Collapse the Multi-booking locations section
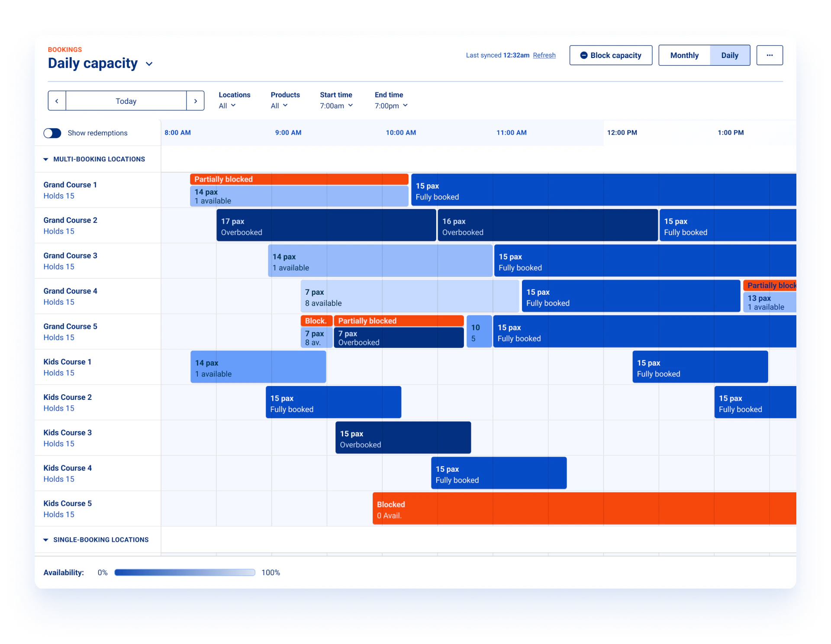The height and width of the screenshot is (644, 831). (46, 159)
